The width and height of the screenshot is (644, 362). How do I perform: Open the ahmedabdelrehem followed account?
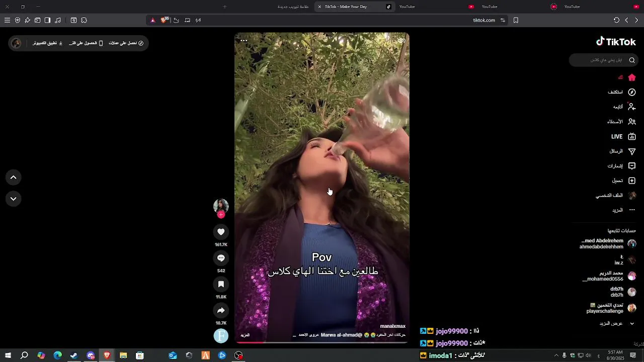[608, 244]
